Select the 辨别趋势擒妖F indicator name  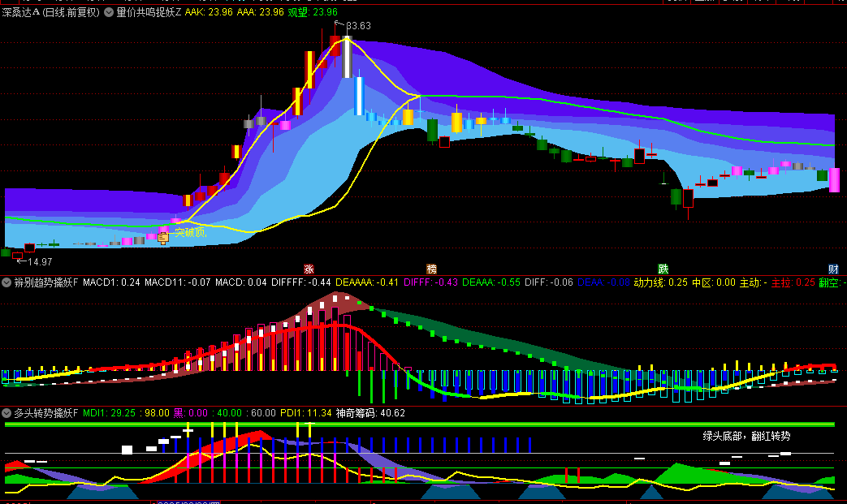[x=46, y=282]
